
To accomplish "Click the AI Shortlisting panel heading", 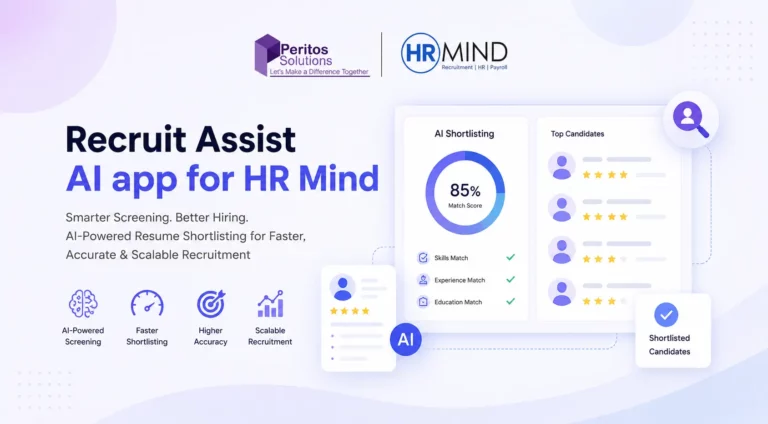I will (464, 134).
